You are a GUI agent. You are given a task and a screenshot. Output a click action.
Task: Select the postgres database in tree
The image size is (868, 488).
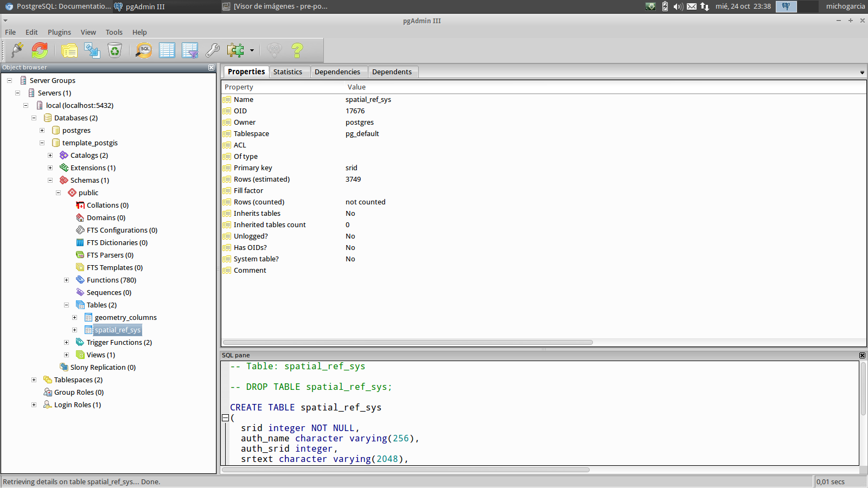[76, 131]
